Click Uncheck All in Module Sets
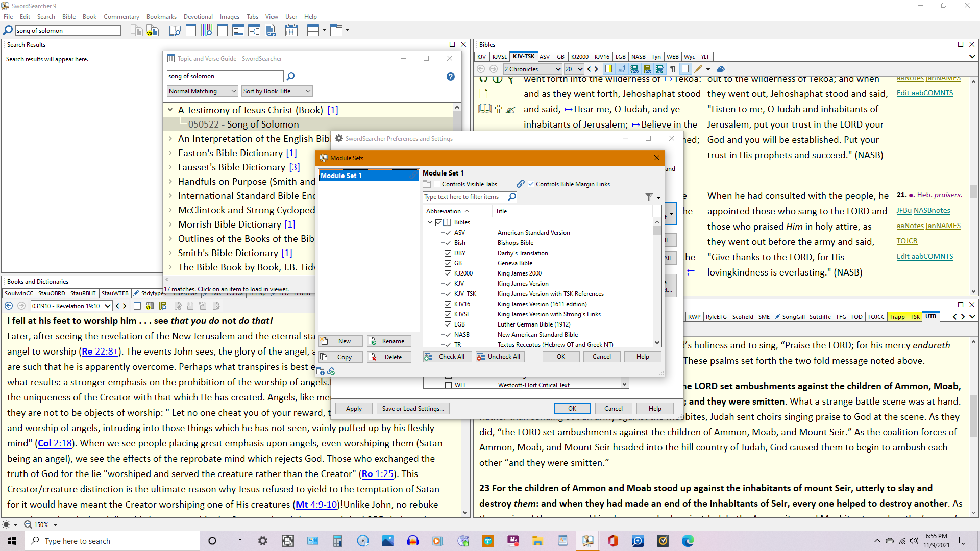The height and width of the screenshot is (551, 980). point(500,357)
